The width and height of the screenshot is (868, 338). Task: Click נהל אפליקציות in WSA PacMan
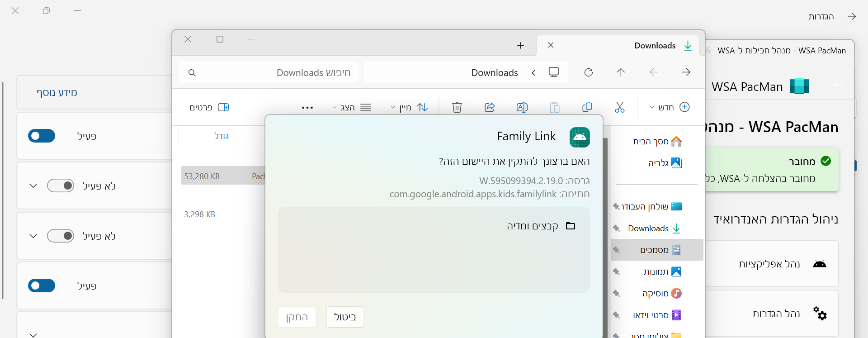pyautogui.click(x=772, y=264)
